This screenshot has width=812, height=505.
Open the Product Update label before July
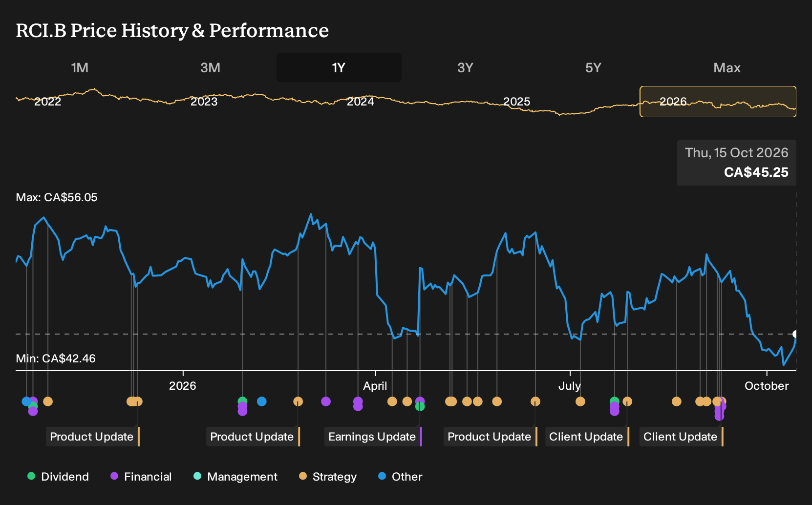coord(491,437)
